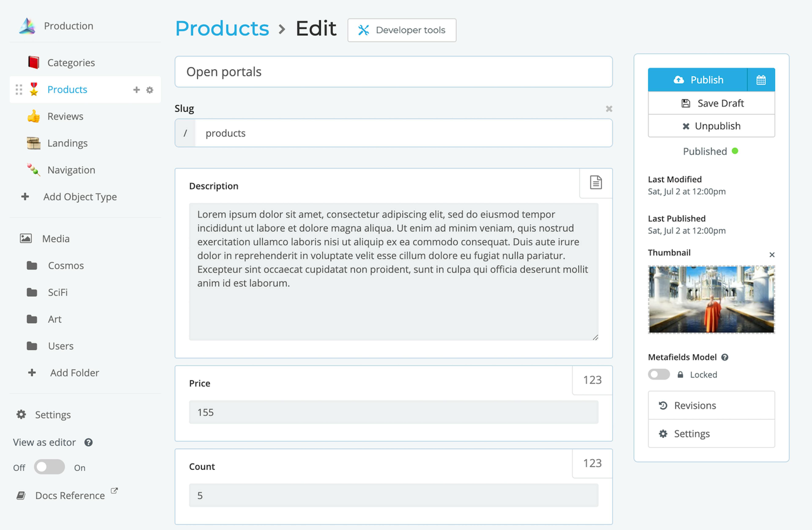Remove the Thumbnail with x
This screenshot has height=530, width=812.
click(772, 255)
